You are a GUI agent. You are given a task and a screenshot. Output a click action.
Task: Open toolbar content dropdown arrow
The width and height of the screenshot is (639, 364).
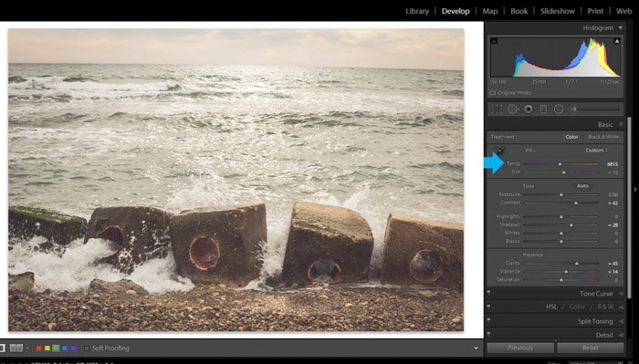(x=476, y=348)
